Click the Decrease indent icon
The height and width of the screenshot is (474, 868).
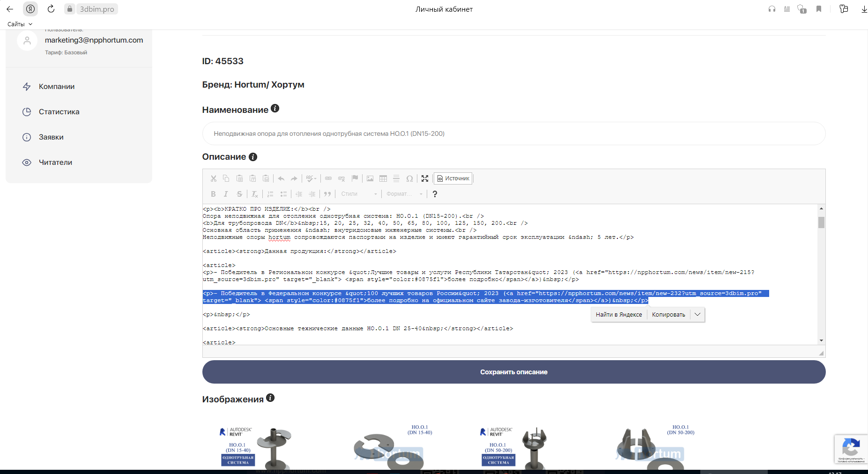[x=299, y=194]
